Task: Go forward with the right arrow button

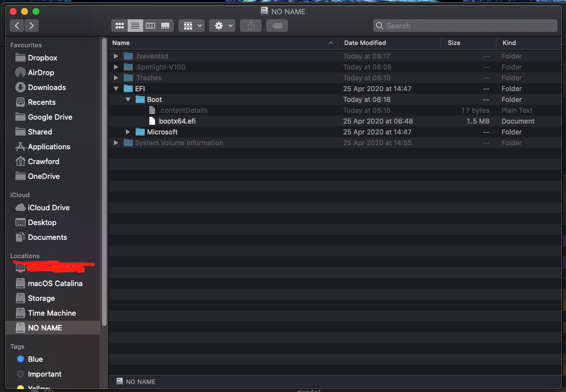Action: (x=31, y=26)
